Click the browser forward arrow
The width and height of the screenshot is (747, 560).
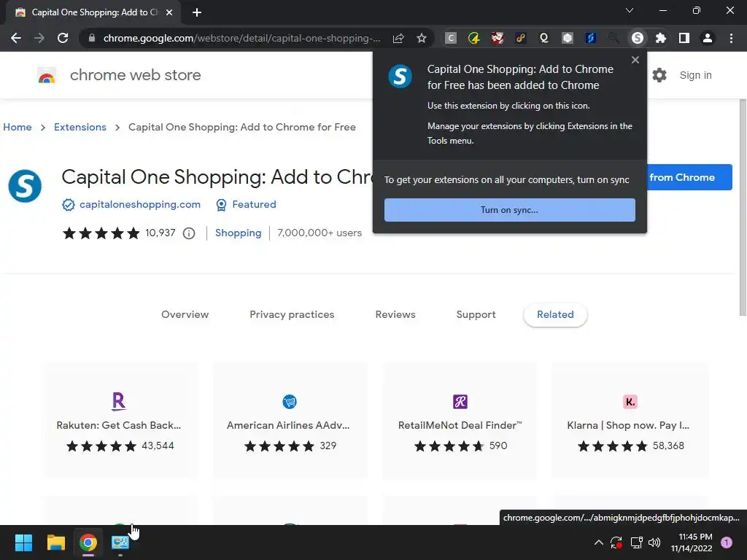[39, 38]
